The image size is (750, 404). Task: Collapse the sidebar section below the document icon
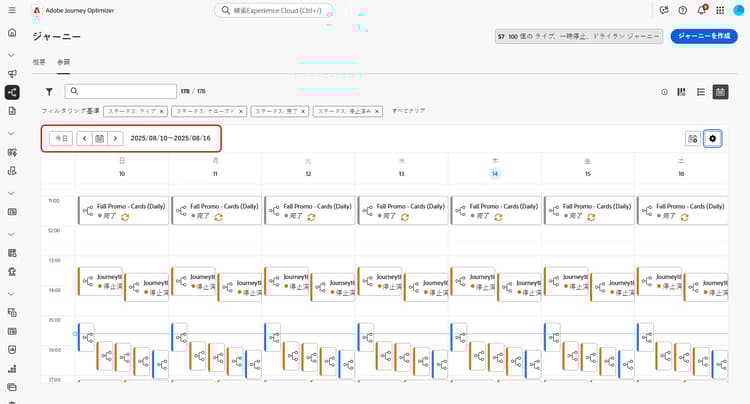[11, 134]
